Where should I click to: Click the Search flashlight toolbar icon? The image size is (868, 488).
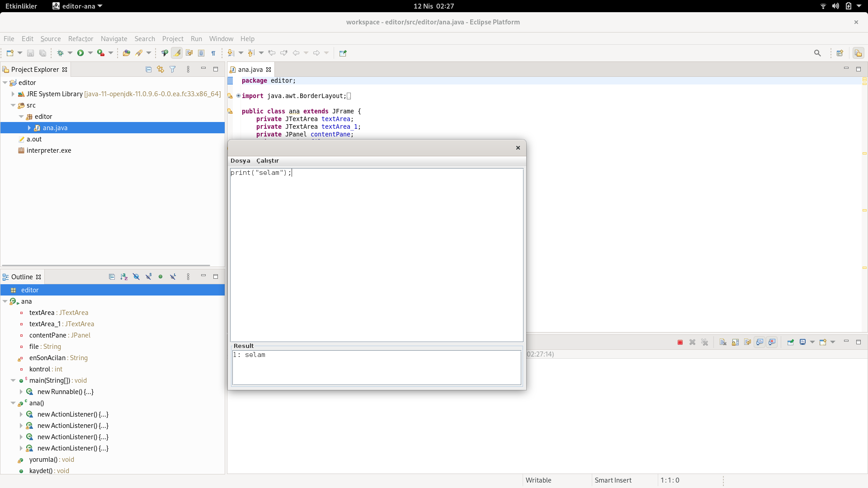tap(139, 53)
